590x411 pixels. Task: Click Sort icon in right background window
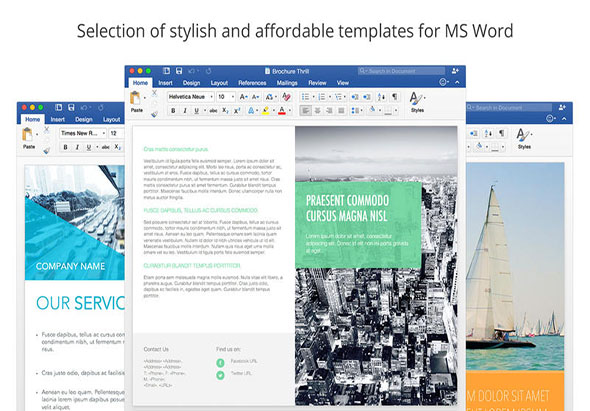click(x=488, y=133)
